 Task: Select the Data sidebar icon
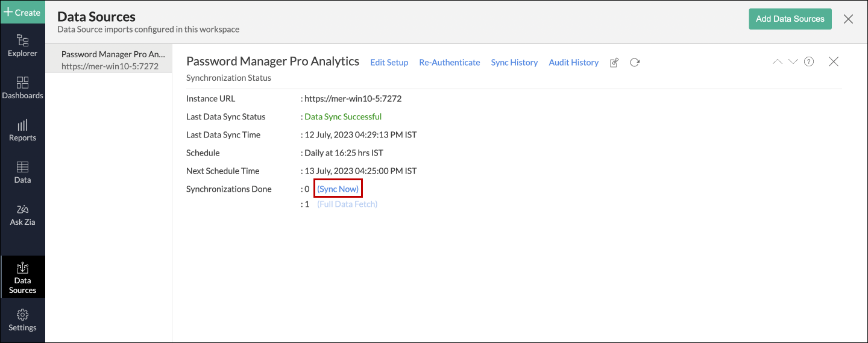pyautogui.click(x=22, y=172)
